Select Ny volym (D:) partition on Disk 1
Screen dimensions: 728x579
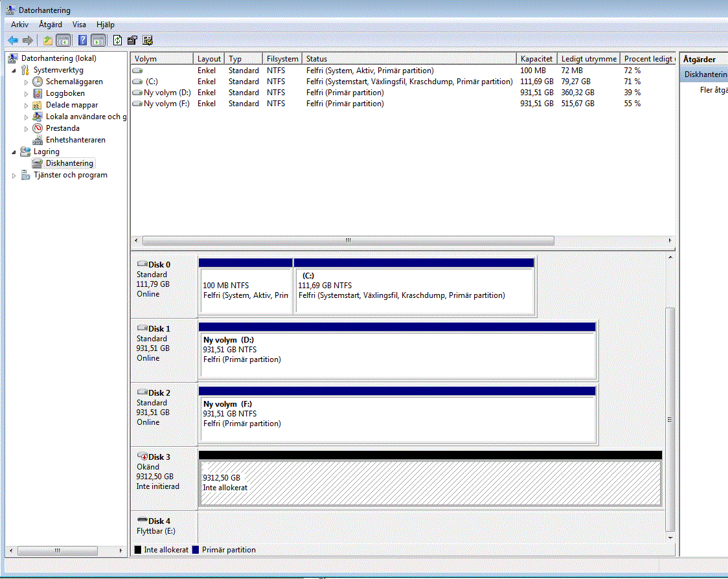tap(397, 350)
